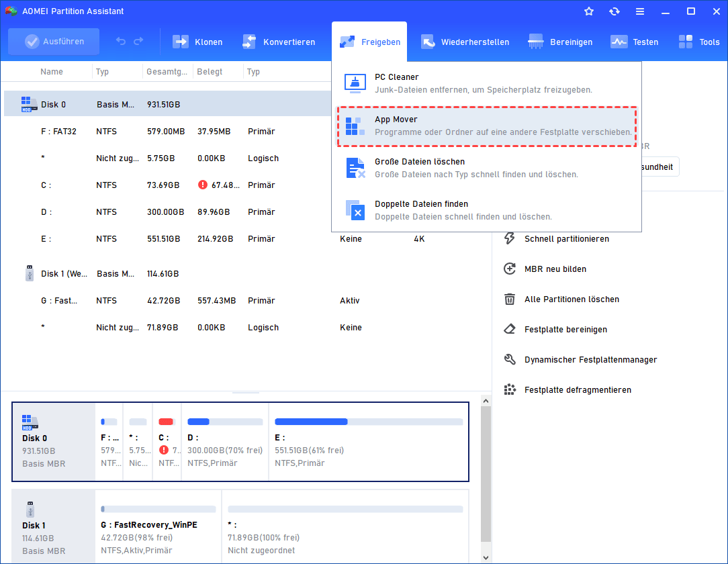Click MBR neu bilden icon

tap(510, 269)
